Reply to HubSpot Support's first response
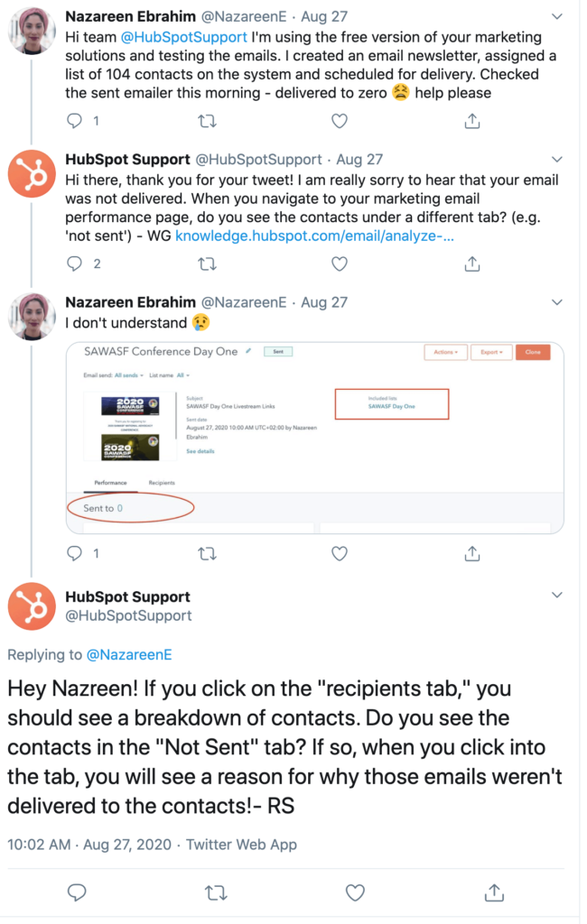This screenshot has height=924, width=587. 77,263
